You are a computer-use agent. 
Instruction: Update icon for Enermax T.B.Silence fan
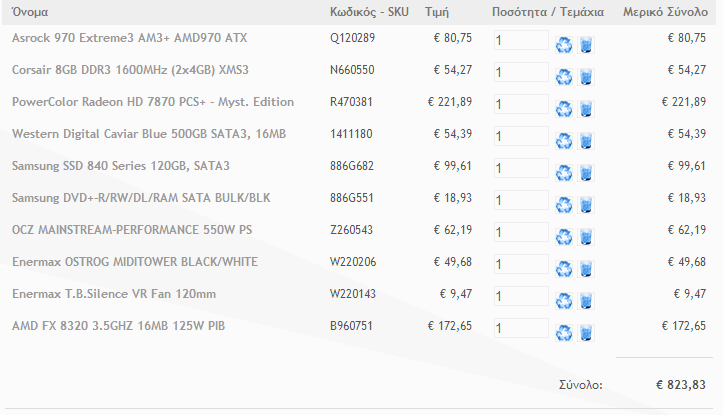pyautogui.click(x=563, y=301)
